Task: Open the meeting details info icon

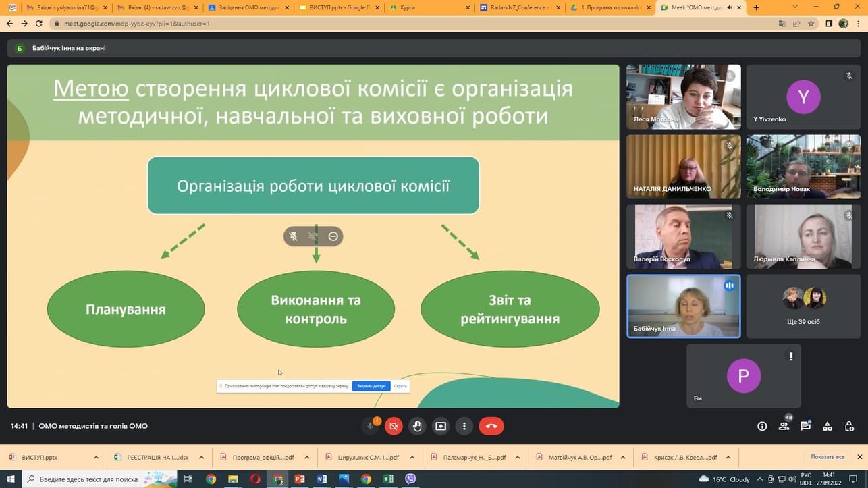Action: pyautogui.click(x=762, y=426)
